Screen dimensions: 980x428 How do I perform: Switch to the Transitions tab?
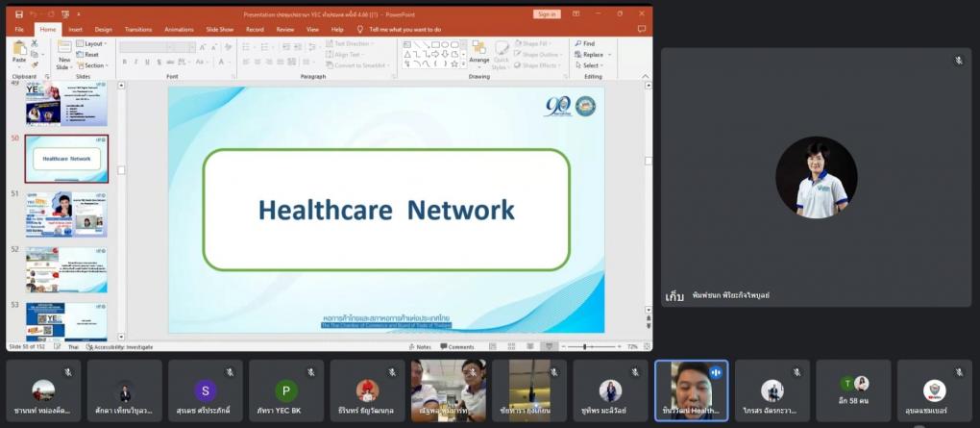(x=138, y=30)
